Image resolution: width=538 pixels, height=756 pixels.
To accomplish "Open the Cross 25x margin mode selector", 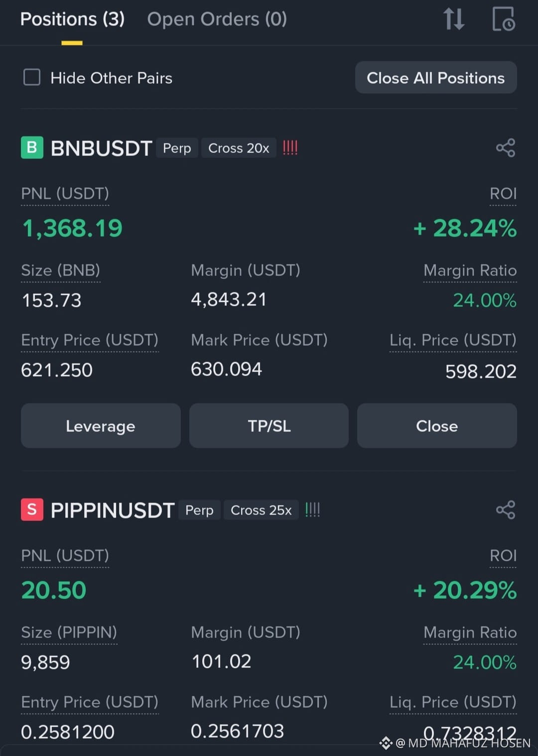I will (x=261, y=510).
